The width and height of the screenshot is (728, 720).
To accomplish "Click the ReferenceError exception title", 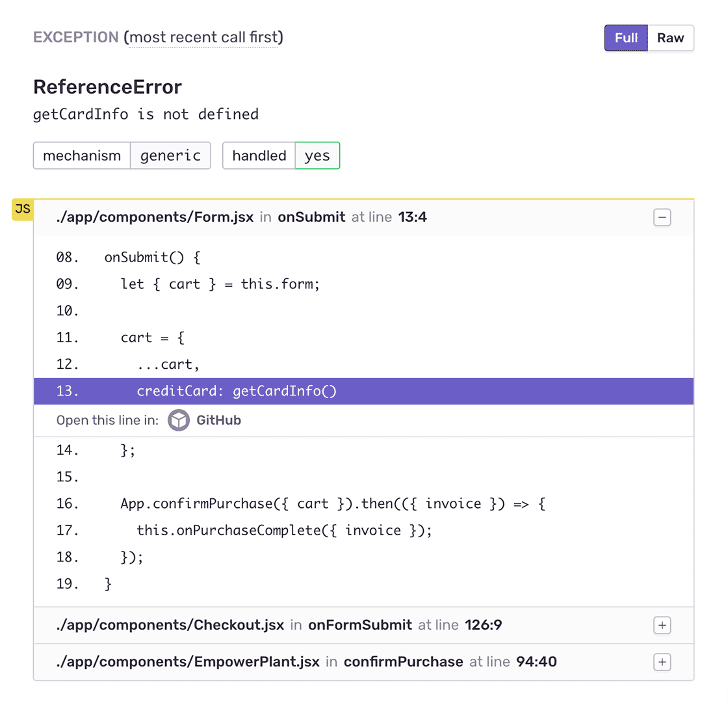I will pos(107,87).
